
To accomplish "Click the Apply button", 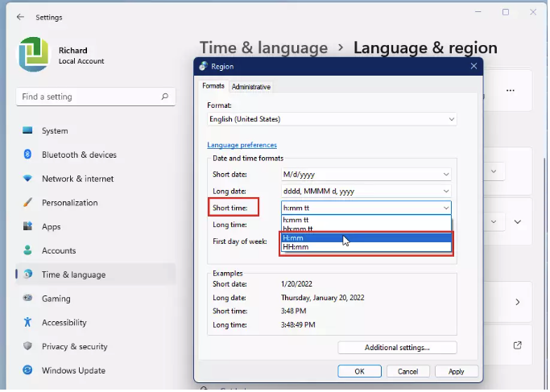I will point(456,371).
